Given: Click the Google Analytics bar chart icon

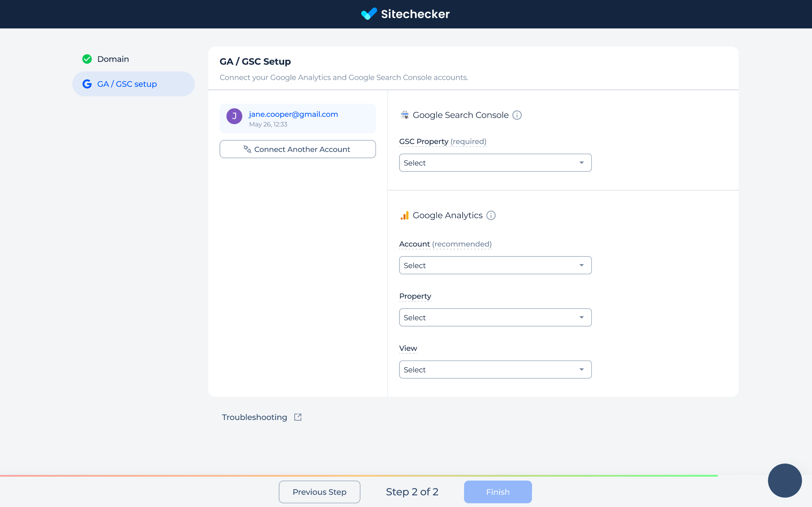Looking at the screenshot, I should tap(405, 215).
